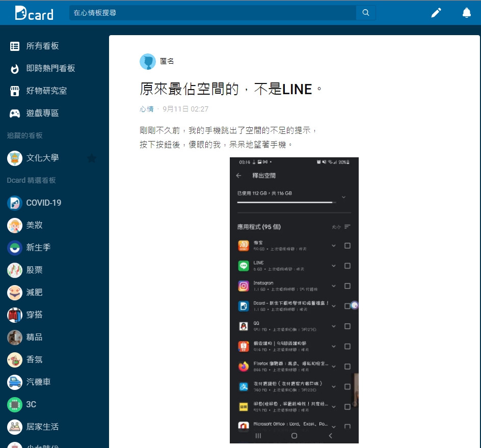Open the COVID-19 board

[43, 203]
